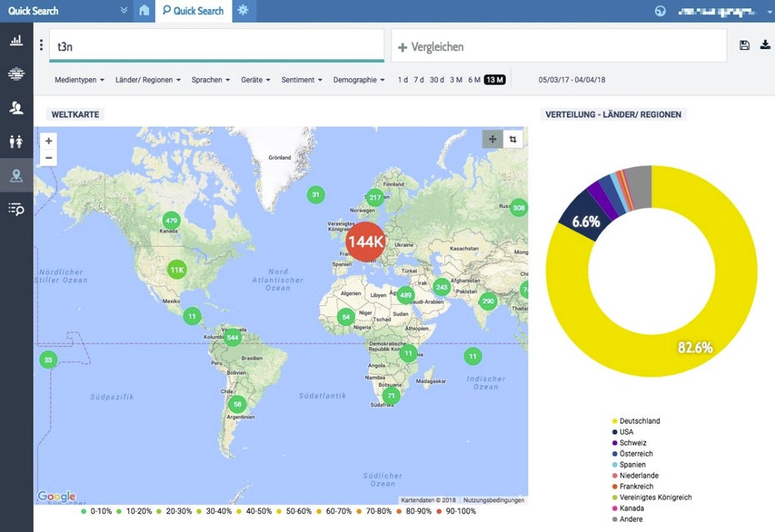Screen dimensions: 775x532
Task: Select the 6 M time range
Action: [474, 80]
